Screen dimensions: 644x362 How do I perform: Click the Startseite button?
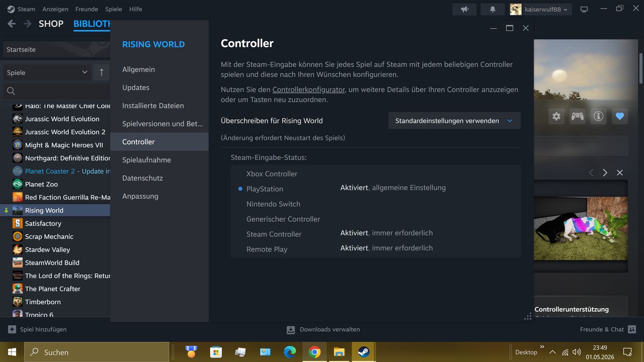point(56,49)
